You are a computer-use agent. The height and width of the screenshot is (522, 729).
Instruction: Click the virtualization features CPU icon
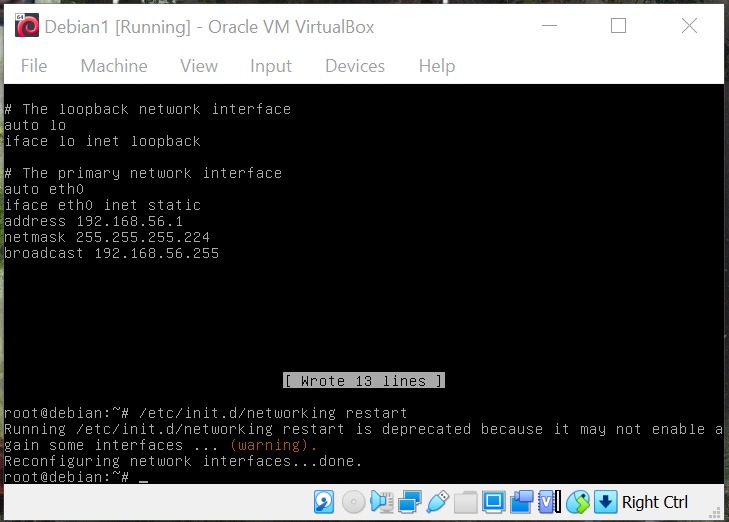click(x=550, y=502)
